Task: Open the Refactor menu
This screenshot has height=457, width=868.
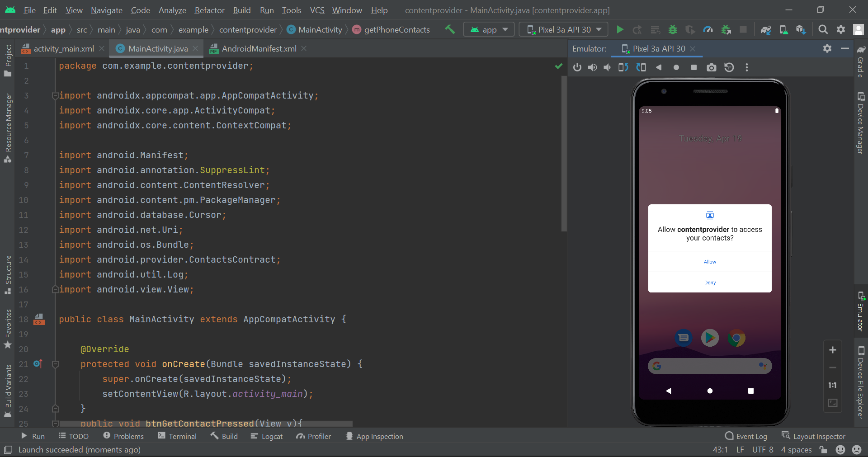Action: pyautogui.click(x=209, y=10)
